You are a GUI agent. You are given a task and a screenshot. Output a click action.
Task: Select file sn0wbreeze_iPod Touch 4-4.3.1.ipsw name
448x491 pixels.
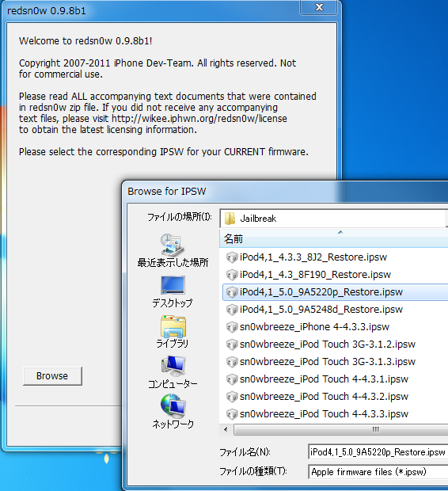click(324, 379)
